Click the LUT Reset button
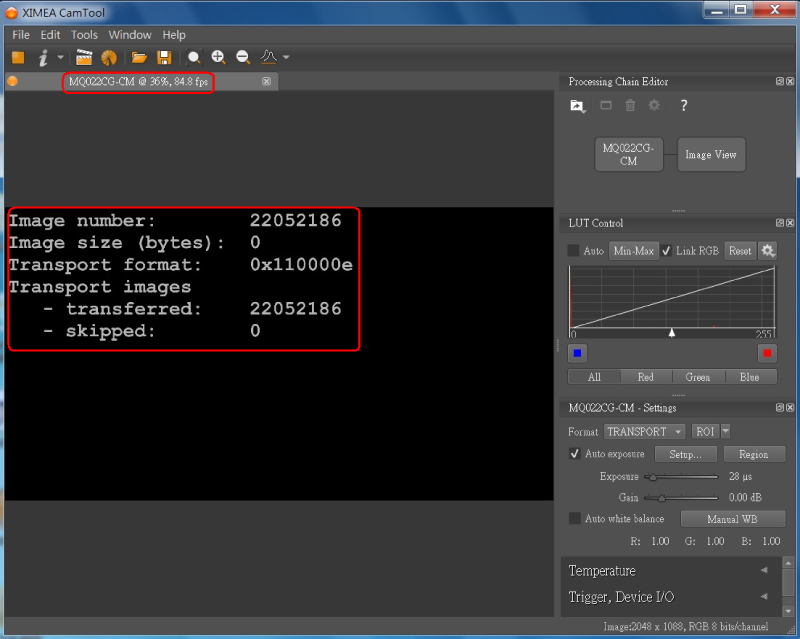Screen dimensions: 800x639 coord(740,251)
